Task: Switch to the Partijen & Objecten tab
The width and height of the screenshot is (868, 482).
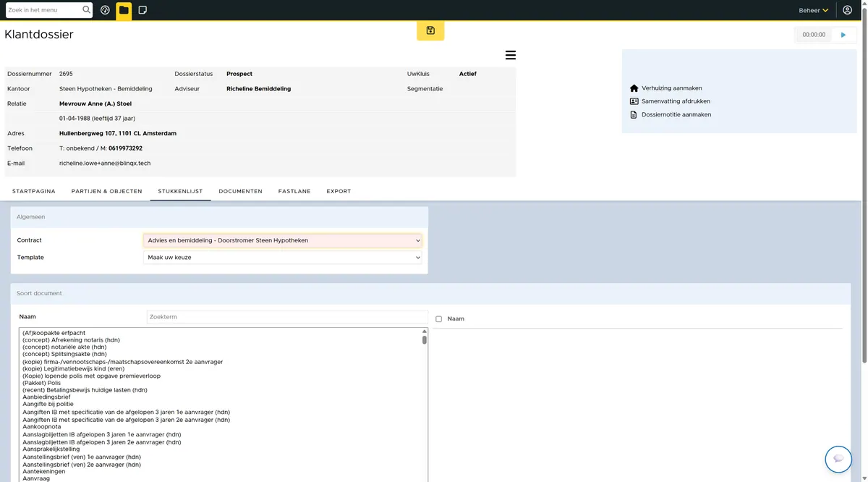Action: pos(107,191)
